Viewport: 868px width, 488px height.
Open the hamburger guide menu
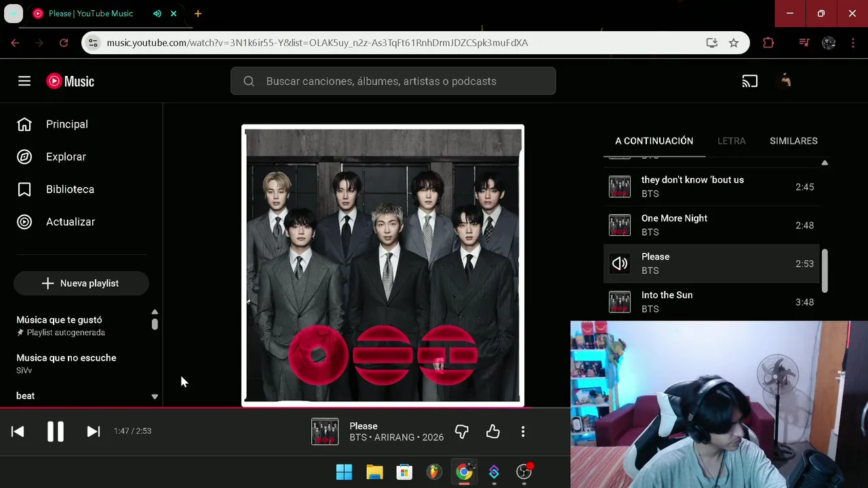coord(24,81)
